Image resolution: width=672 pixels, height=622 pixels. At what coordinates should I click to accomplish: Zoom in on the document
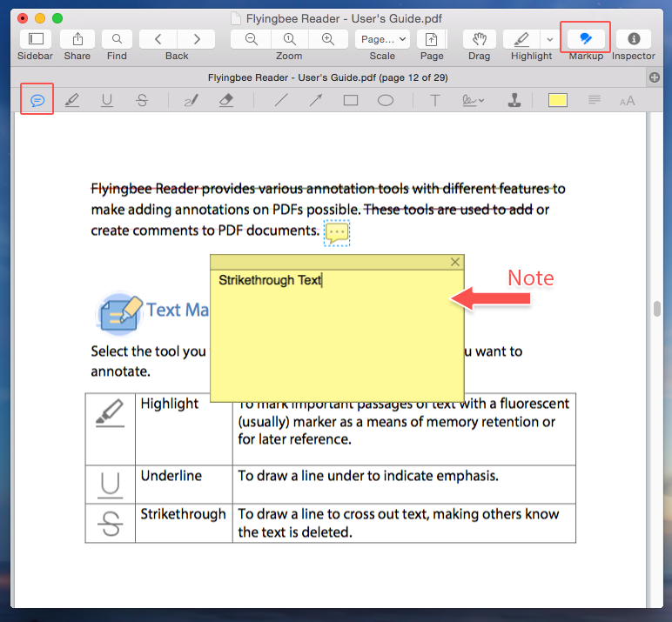pos(328,39)
